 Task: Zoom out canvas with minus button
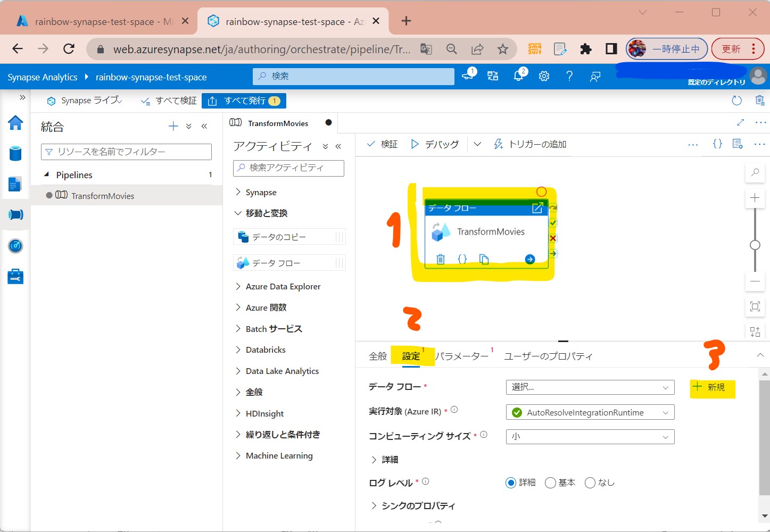click(755, 281)
